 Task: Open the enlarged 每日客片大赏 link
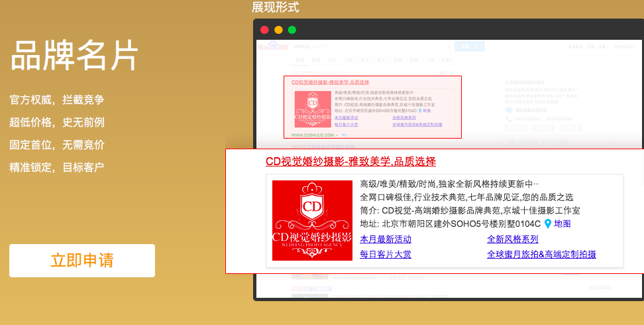tap(385, 254)
